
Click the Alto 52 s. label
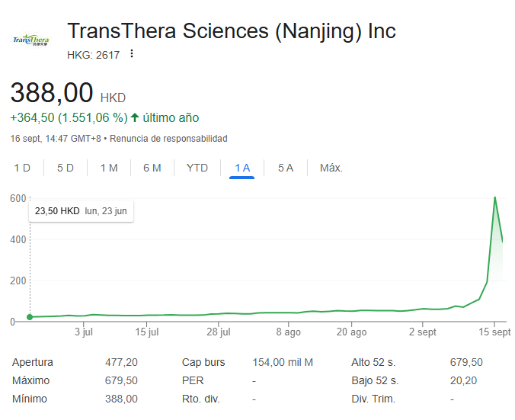(375, 362)
